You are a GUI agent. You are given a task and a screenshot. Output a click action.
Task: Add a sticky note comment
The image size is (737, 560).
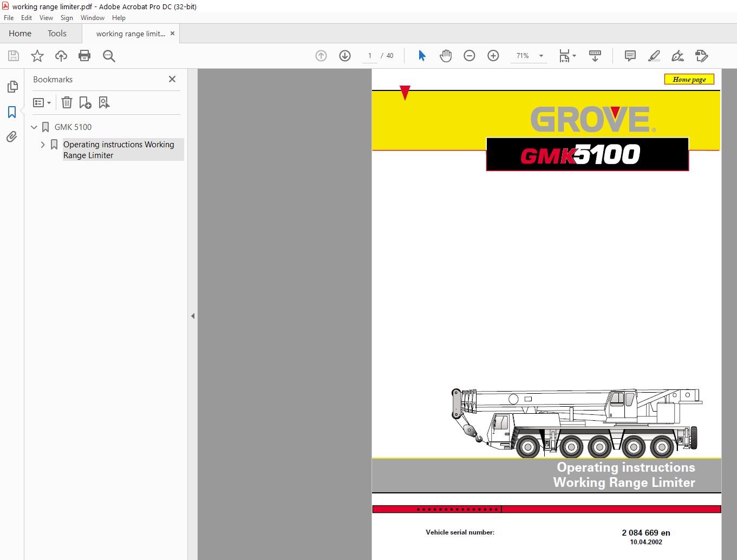click(630, 56)
